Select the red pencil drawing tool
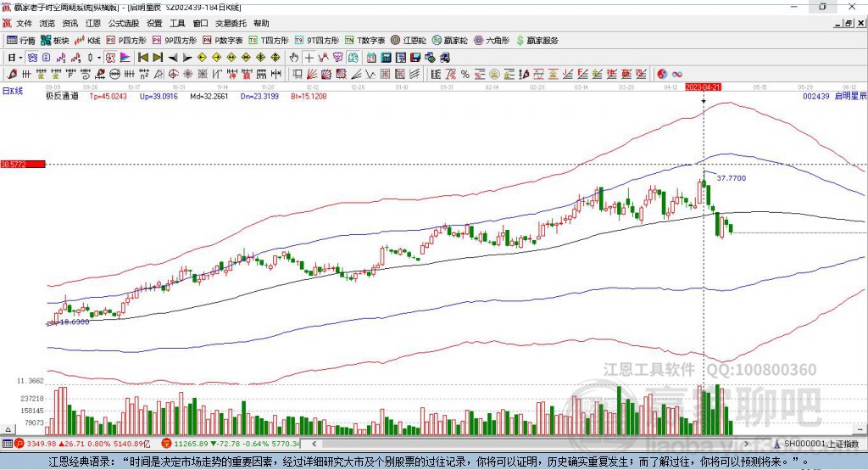 point(12,75)
